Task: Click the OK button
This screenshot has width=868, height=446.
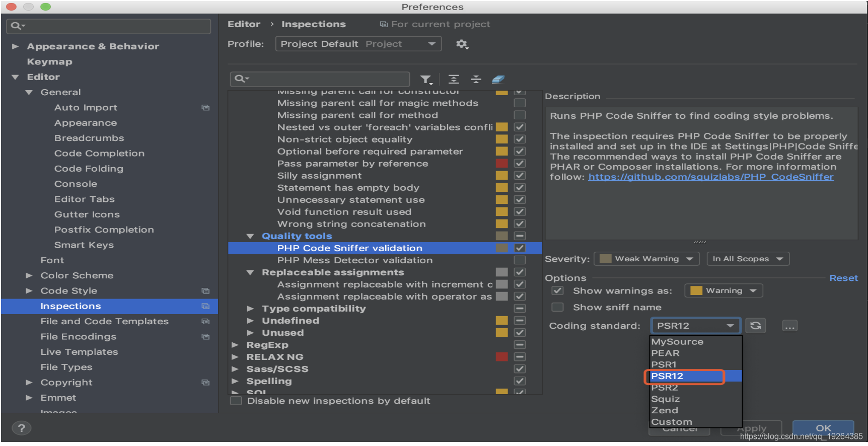Action: [823, 428]
